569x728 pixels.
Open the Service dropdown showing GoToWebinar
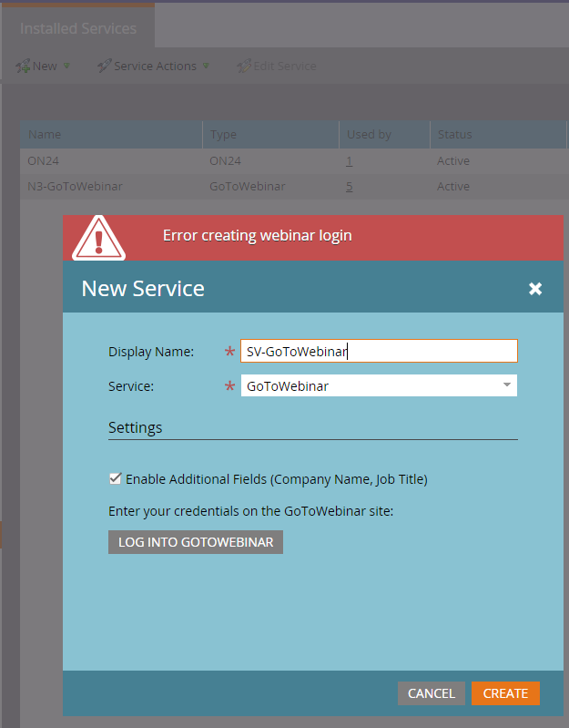pos(379,386)
